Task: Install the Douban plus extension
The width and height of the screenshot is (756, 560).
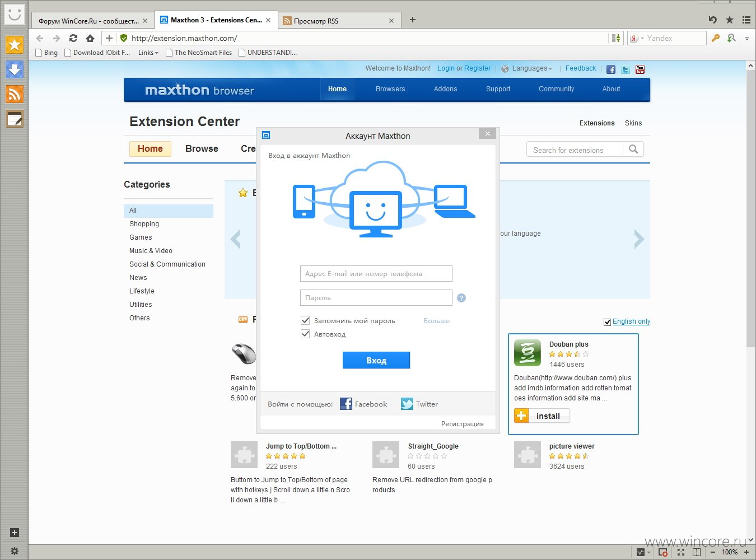Action: 542,416
